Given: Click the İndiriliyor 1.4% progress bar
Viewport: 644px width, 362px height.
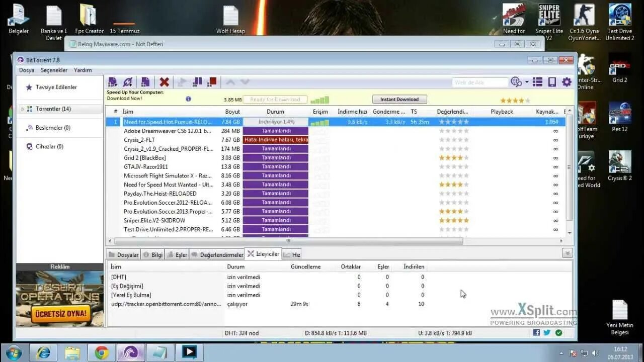Looking at the screenshot, I should pos(275,122).
